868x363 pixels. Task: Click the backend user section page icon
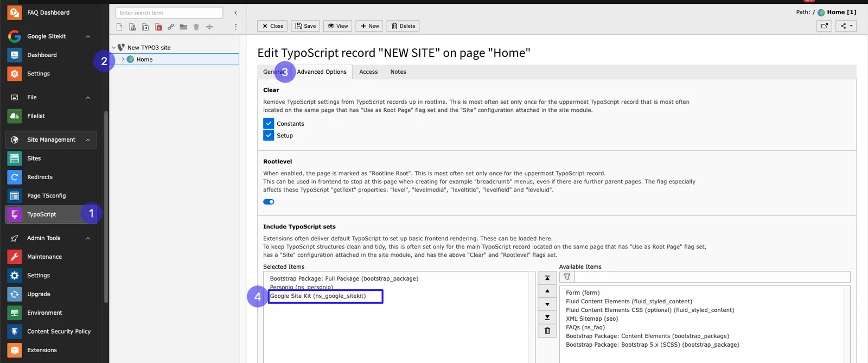coord(132,27)
